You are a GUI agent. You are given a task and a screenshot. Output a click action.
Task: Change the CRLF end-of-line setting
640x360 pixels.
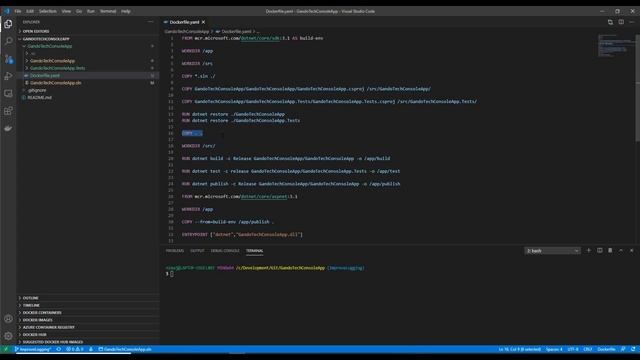point(587,349)
